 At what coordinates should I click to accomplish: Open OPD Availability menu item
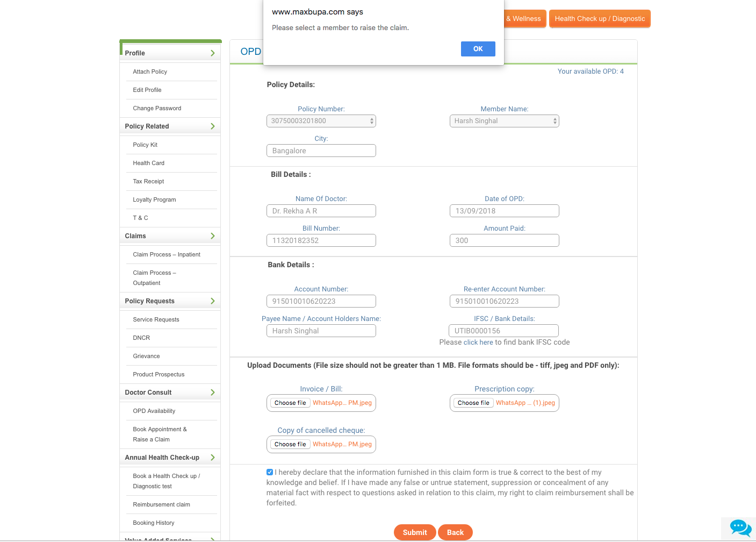154,411
